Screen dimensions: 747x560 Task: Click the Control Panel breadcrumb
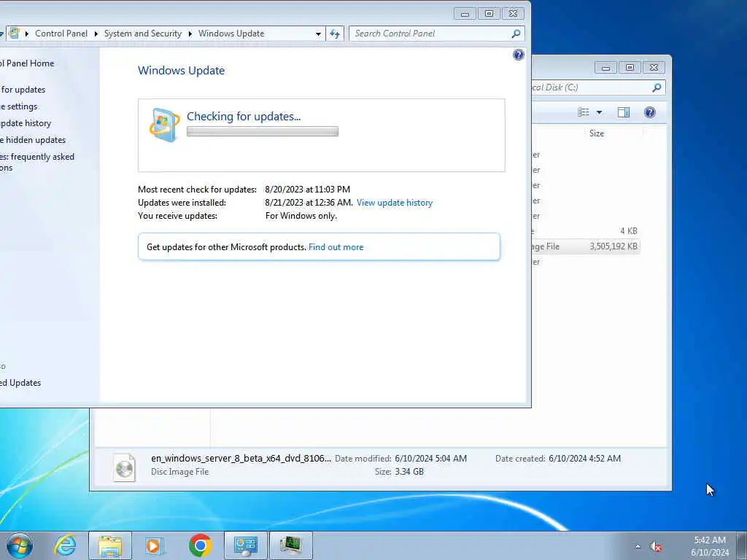click(x=61, y=34)
